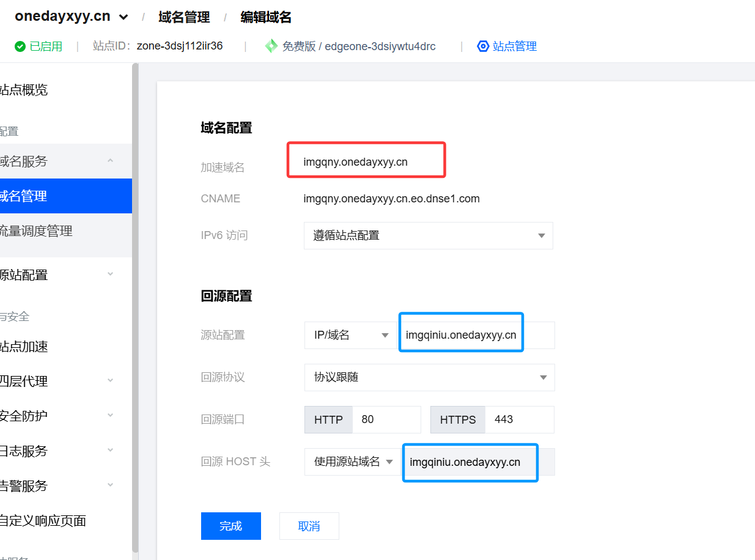Click the 源站配置 origin domain input field
Screen dimensions: 755x560
[462, 336]
